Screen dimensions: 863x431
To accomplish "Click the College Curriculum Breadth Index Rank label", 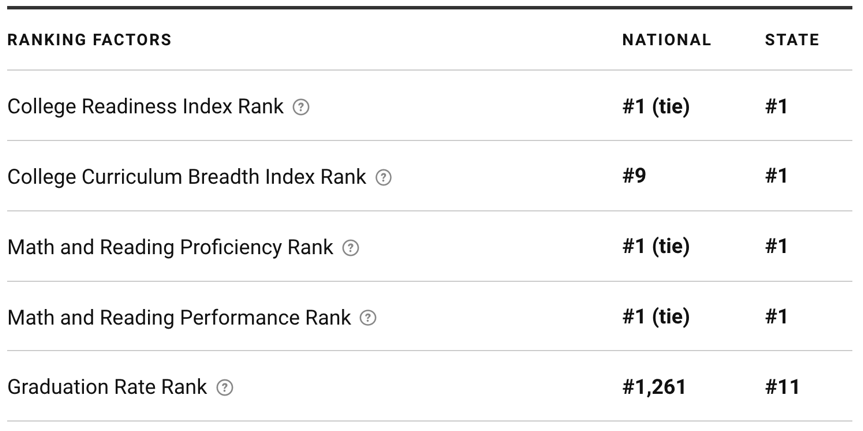I will coord(187,177).
